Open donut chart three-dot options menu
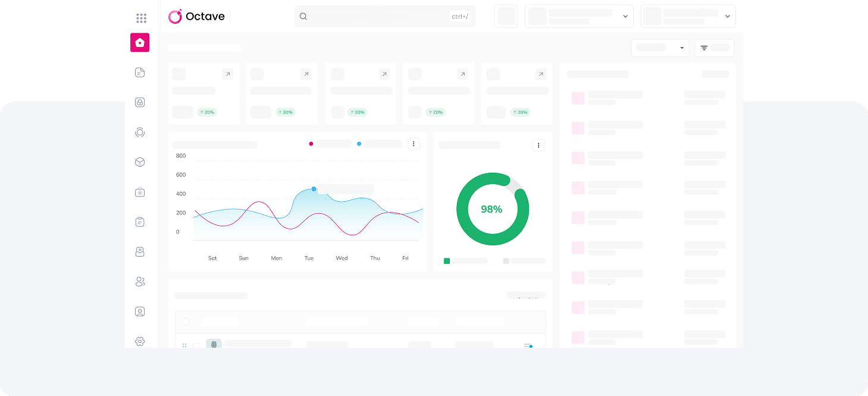Viewport: 868px width, 396px height. click(538, 145)
